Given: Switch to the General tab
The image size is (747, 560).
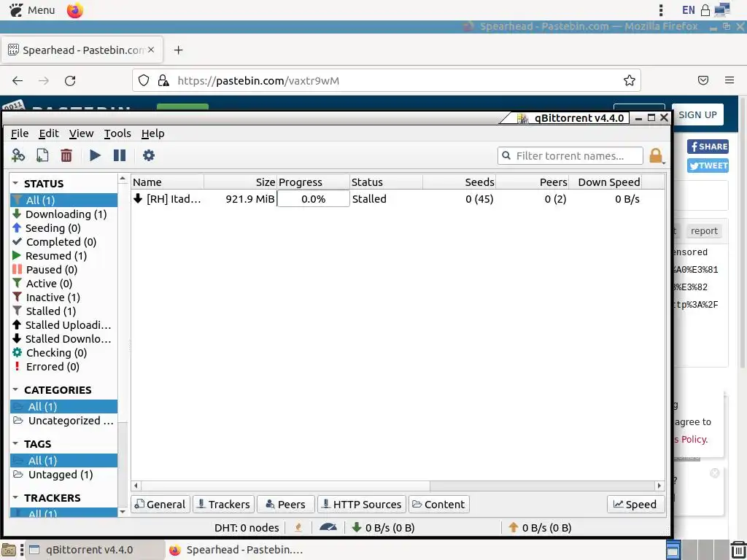Looking at the screenshot, I should click(160, 505).
